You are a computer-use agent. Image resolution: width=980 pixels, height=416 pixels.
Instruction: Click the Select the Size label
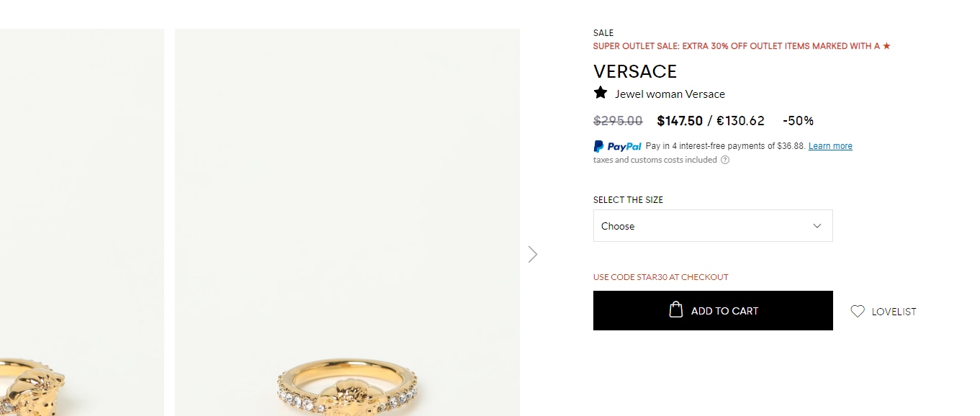[x=628, y=200]
